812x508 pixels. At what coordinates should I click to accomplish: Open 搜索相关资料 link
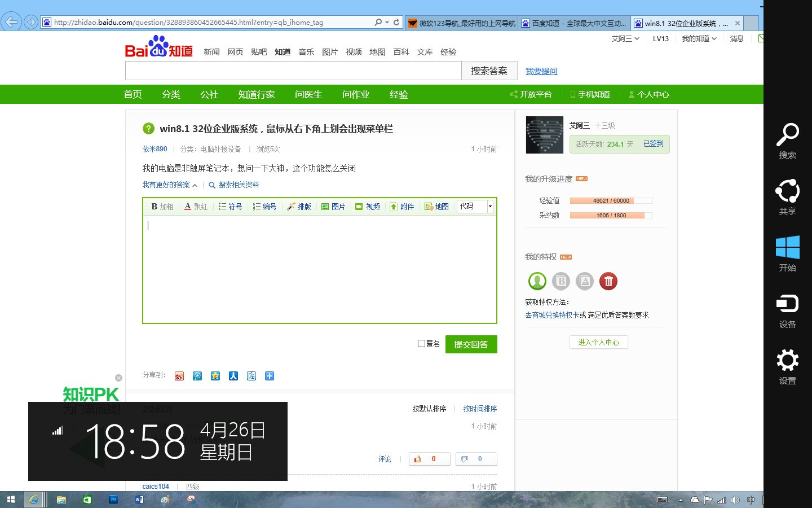coord(234,185)
